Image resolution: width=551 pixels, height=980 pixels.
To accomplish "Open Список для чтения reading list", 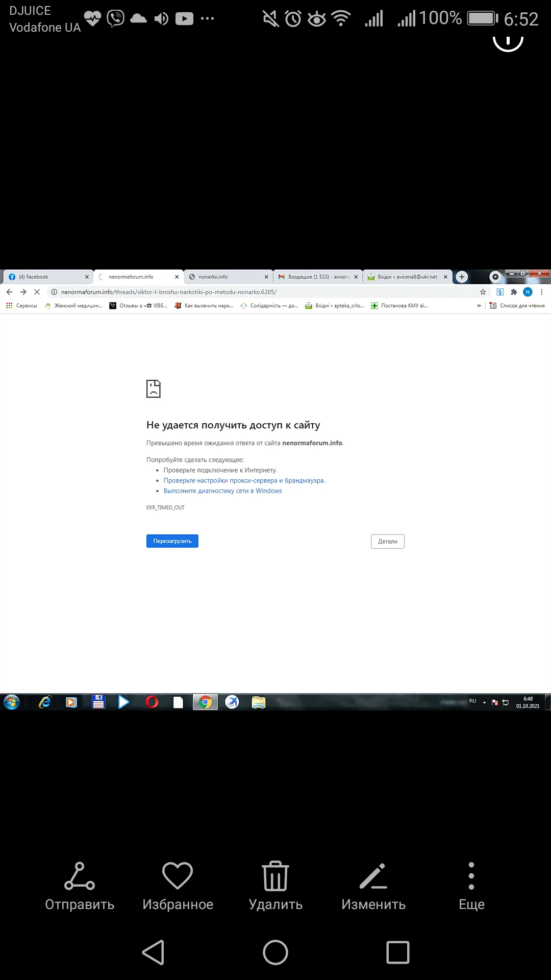I will click(x=517, y=305).
